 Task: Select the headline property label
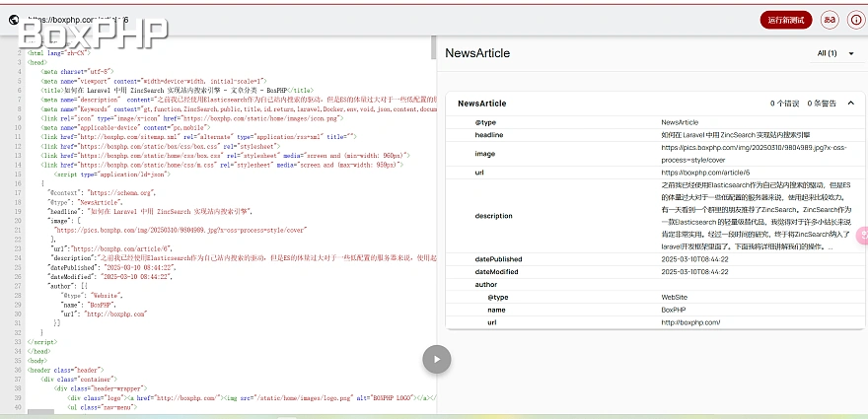489,135
